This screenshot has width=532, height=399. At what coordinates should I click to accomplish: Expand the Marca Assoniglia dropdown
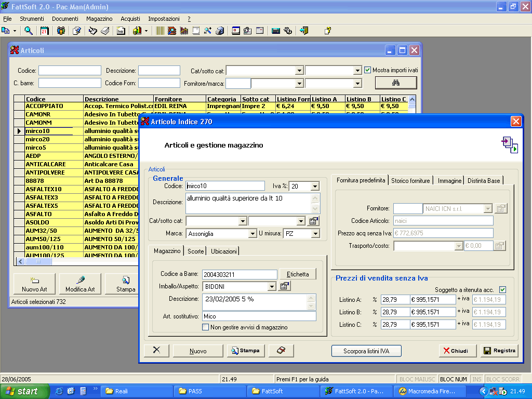click(x=252, y=234)
